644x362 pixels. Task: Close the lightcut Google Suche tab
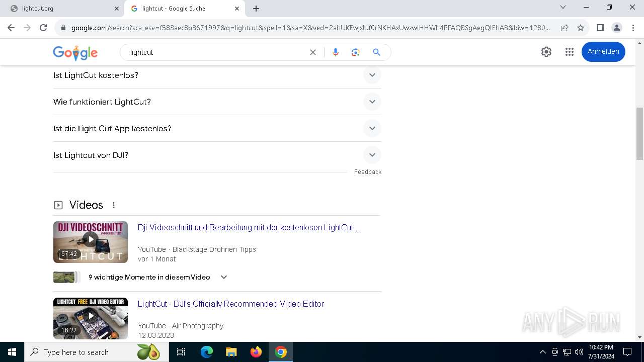pos(237,9)
